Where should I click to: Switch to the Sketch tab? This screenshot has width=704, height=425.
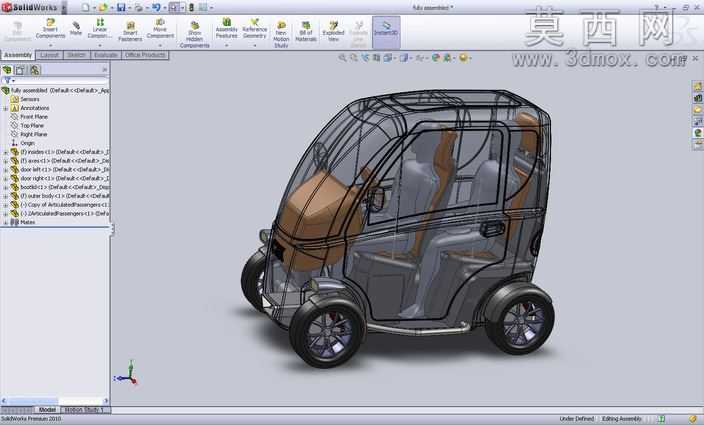tap(76, 55)
